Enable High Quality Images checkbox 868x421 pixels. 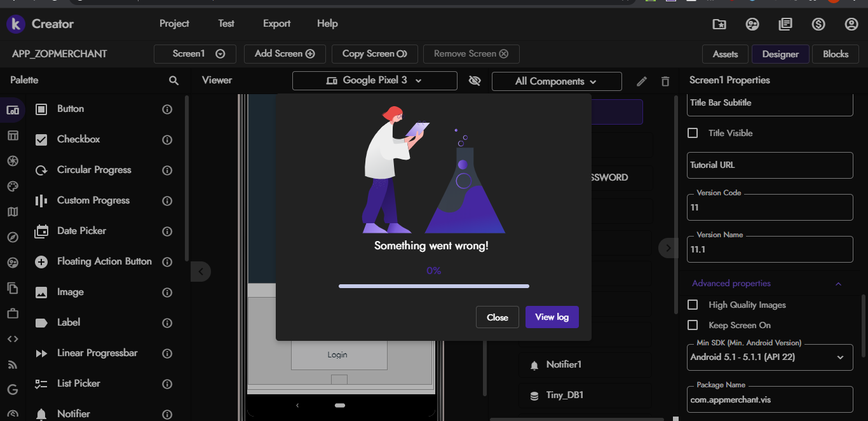pos(693,305)
